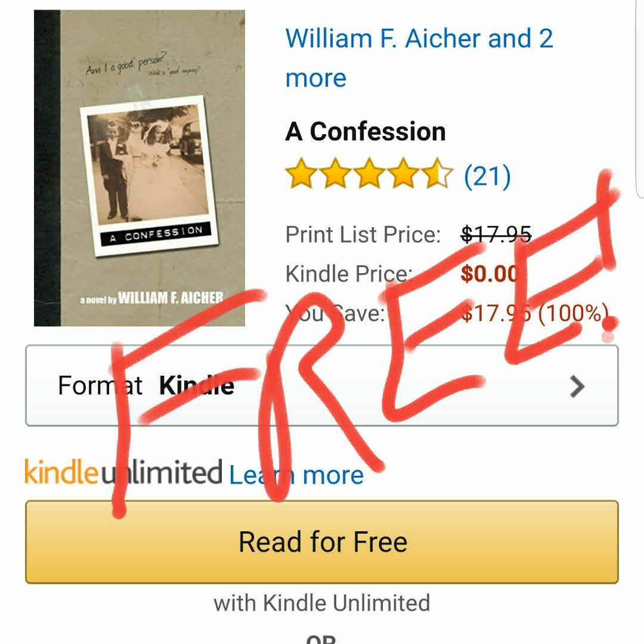Click the $0.00 Kindle price
Viewport: 644px width, 644px height.
(x=490, y=274)
